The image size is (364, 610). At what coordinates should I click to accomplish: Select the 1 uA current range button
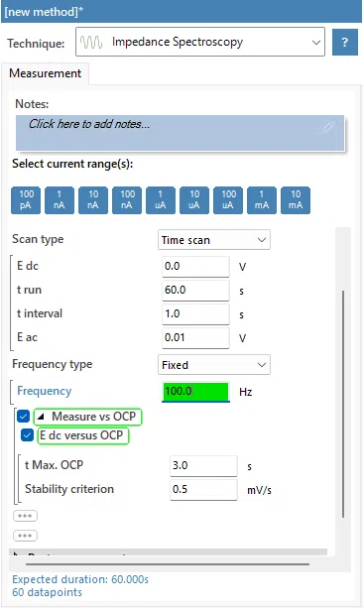click(x=161, y=200)
